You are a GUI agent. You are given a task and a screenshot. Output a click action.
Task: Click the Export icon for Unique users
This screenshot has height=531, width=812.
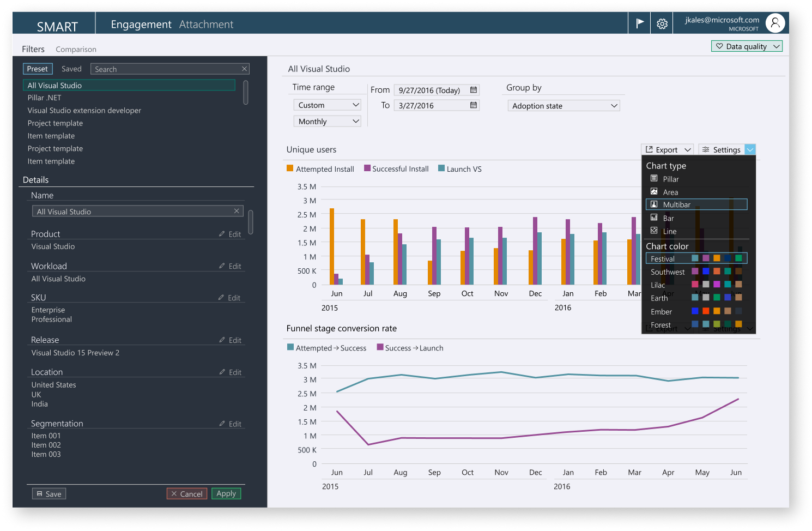(x=649, y=149)
